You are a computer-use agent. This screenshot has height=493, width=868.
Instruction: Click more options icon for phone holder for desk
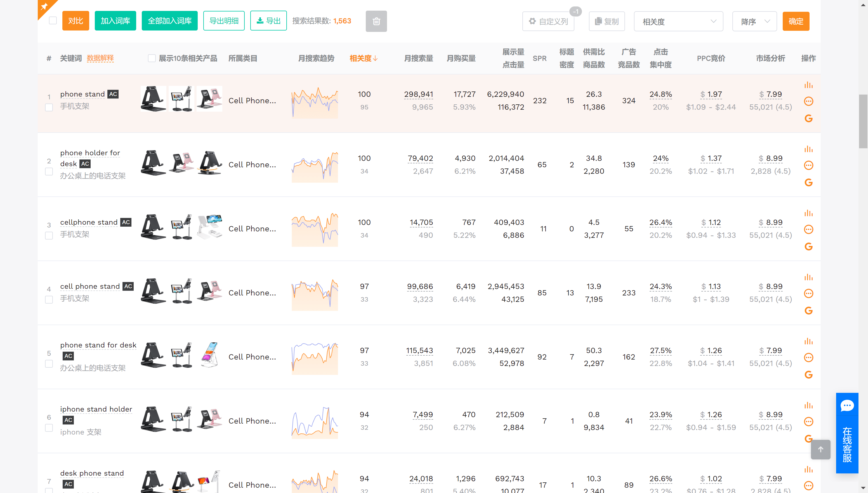808,165
